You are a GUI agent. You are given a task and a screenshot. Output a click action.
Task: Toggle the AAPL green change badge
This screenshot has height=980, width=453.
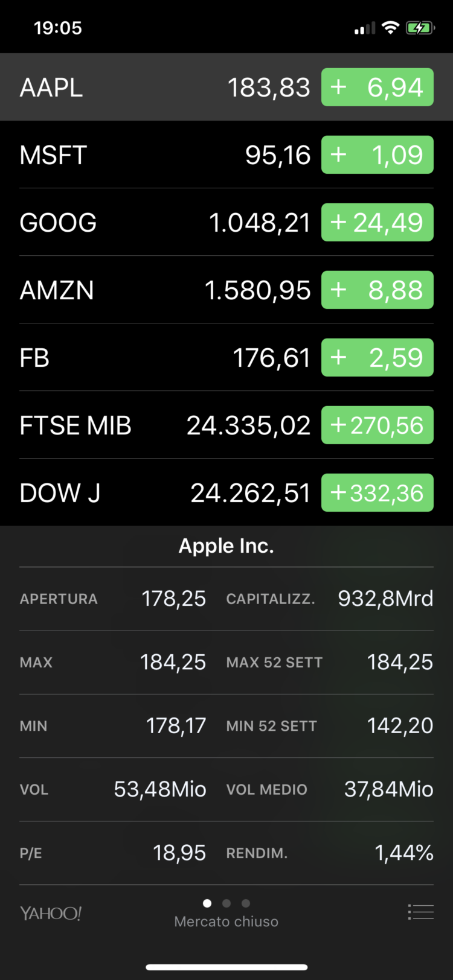pyautogui.click(x=377, y=87)
